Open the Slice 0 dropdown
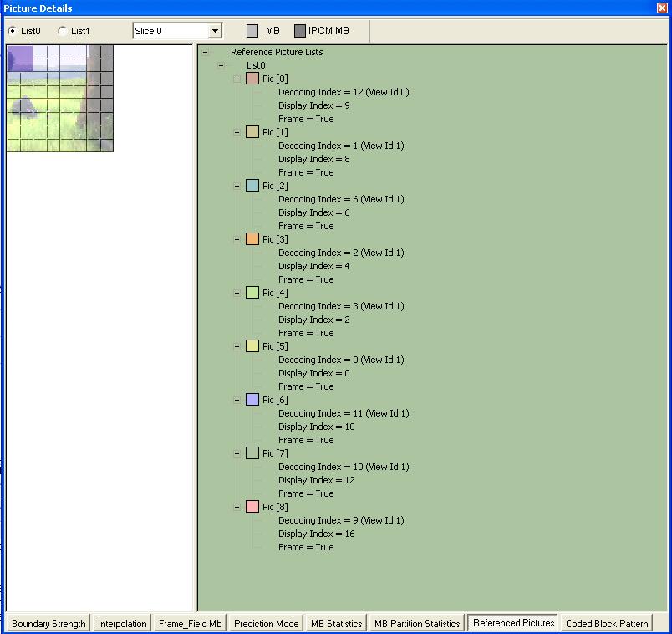The width and height of the screenshot is (672, 634). 215,31
